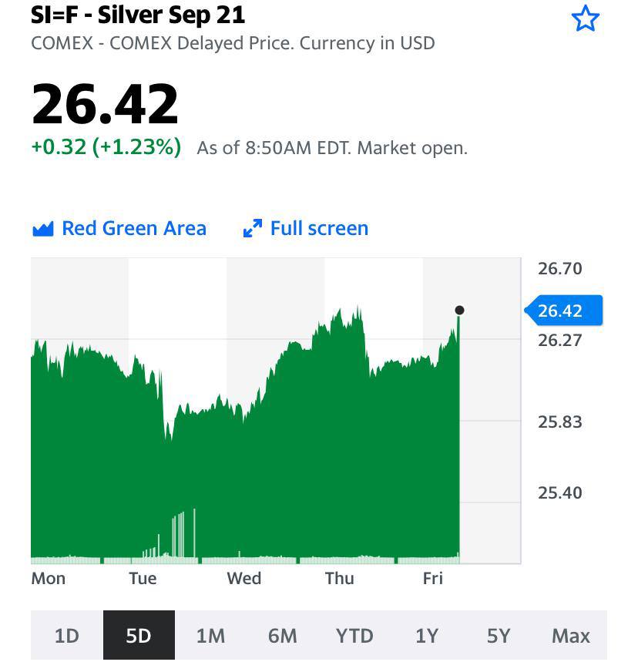This screenshot has width=638, height=672.
Task: Click the 26.27 axis label
Action: pyautogui.click(x=560, y=341)
